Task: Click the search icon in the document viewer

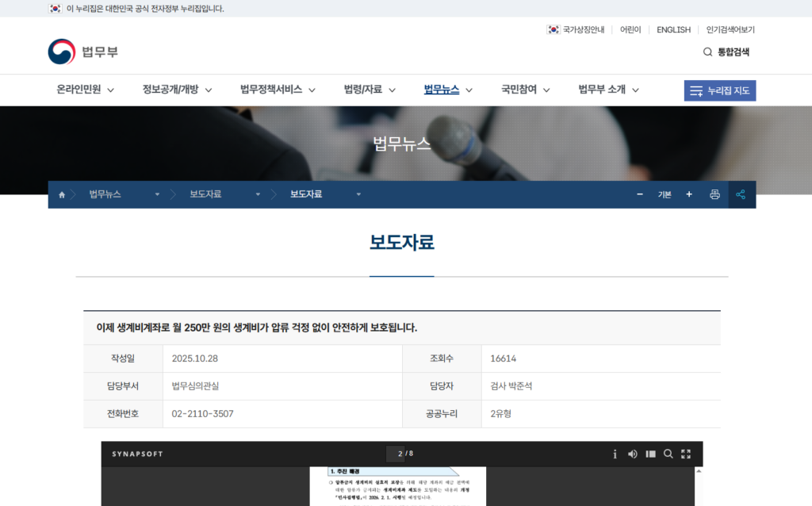Action: (668, 454)
